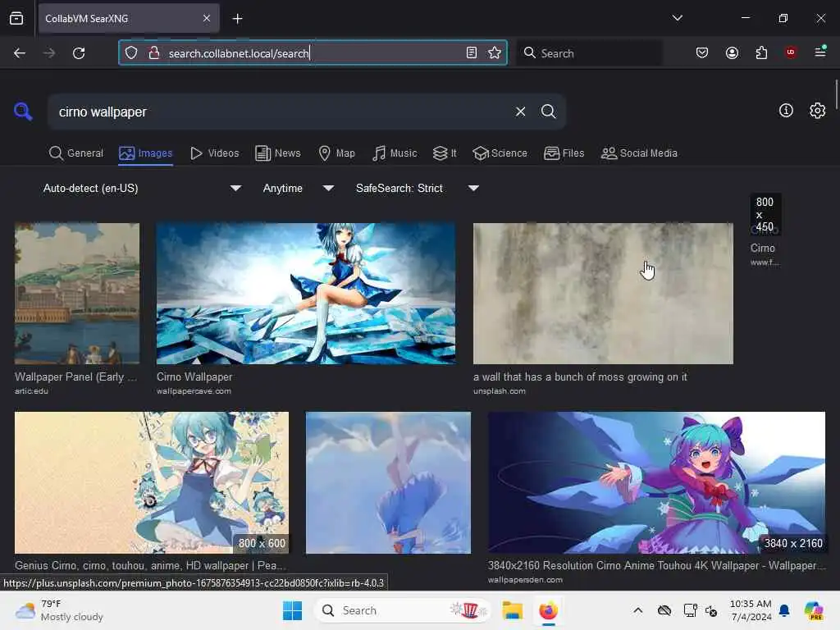
Task: Open the Anytime time range dropdown
Action: click(298, 188)
